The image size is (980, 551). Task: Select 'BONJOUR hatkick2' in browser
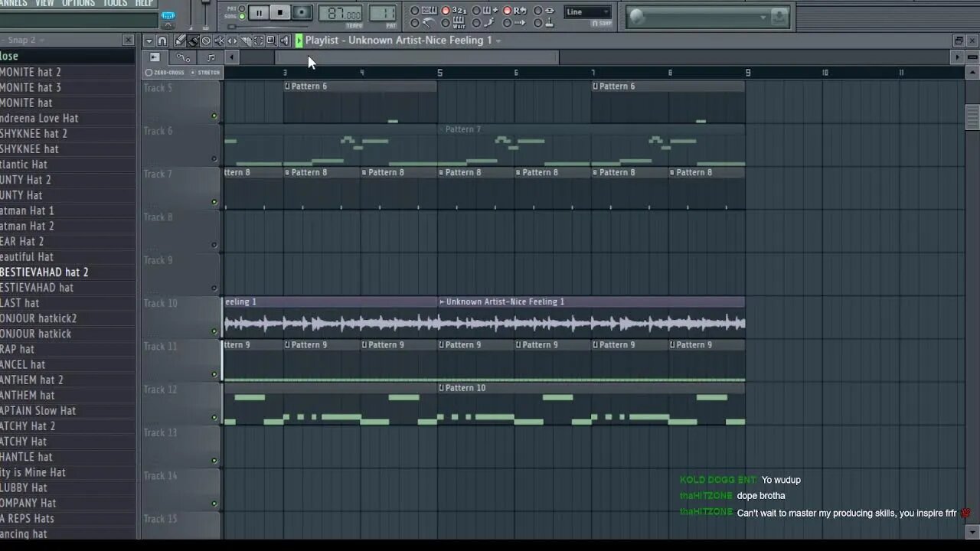(67, 318)
